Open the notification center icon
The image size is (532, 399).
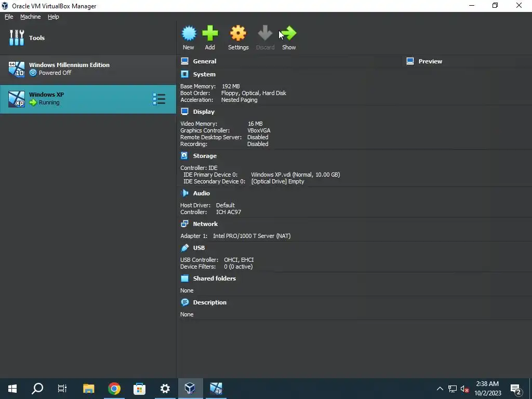click(x=516, y=389)
